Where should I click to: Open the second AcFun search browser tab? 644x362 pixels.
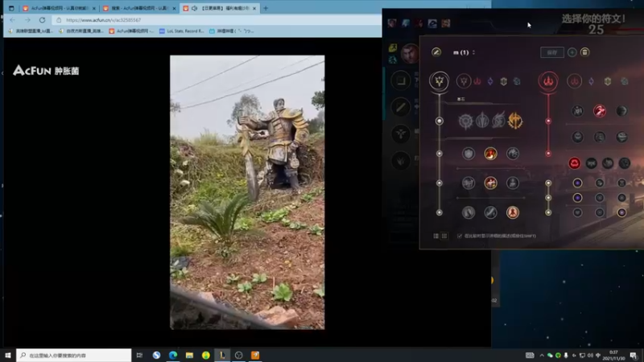coord(138,8)
